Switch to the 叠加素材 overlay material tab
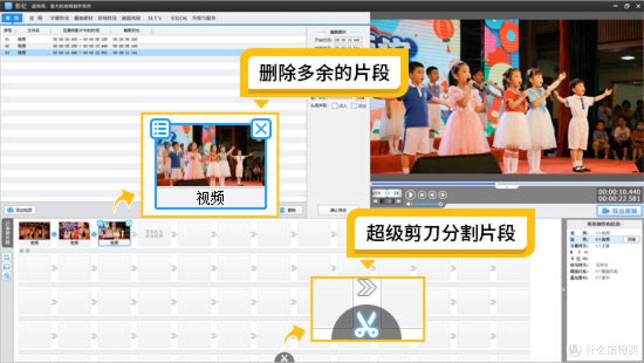Image resolution: width=644 pixels, height=363 pixels. (x=83, y=18)
